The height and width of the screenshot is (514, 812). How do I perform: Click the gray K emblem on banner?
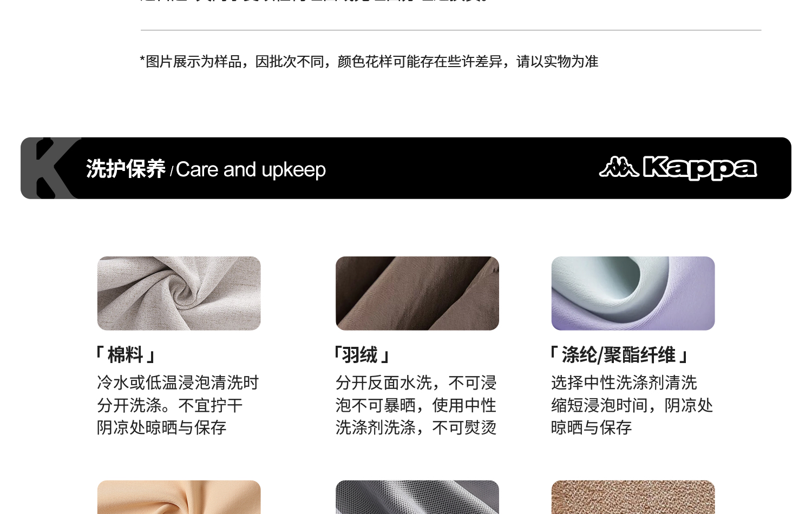[x=51, y=168]
